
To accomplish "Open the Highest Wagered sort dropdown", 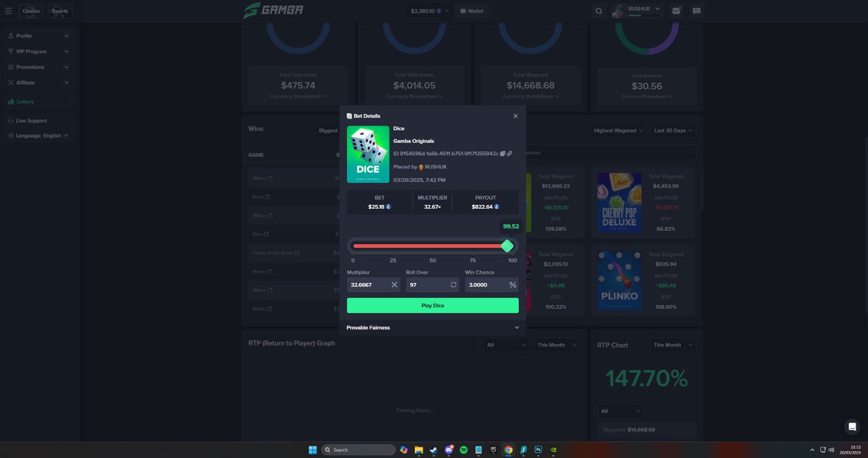I will tap(617, 131).
